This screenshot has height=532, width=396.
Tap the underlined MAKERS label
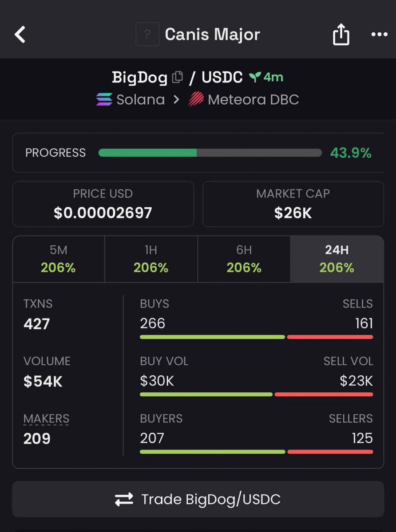46,419
